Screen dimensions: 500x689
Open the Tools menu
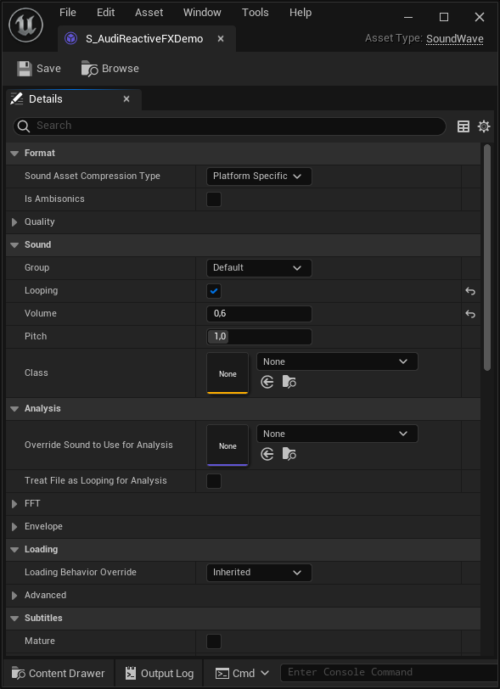pos(255,13)
